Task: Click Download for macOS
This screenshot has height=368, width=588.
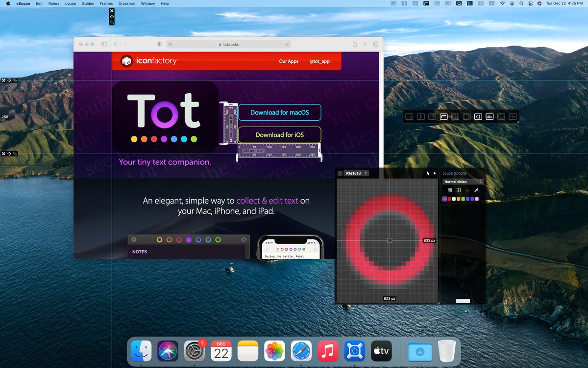Action: 280,112
